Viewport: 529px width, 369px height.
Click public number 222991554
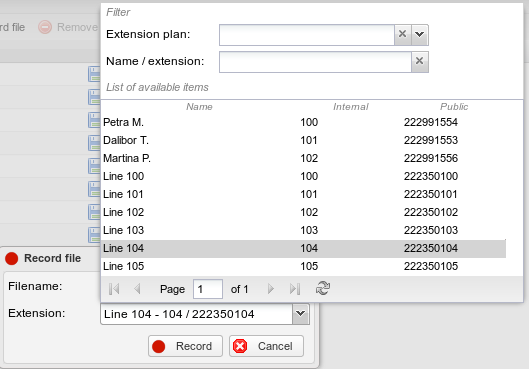431,122
